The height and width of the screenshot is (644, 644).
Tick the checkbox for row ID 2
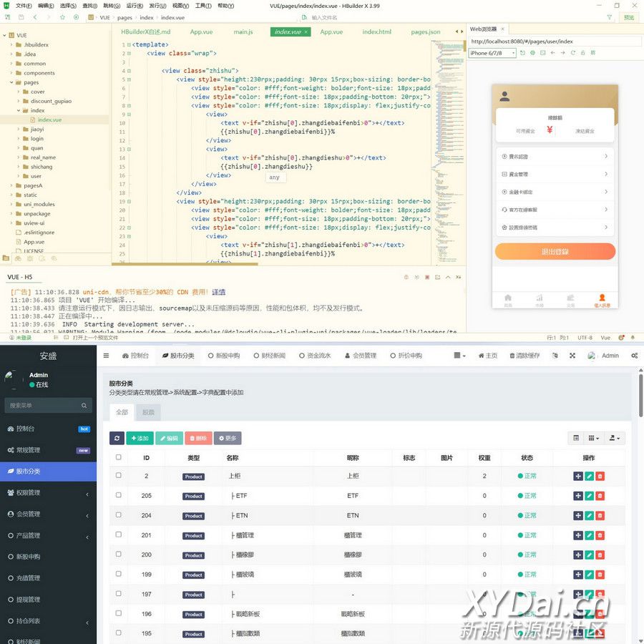click(119, 476)
